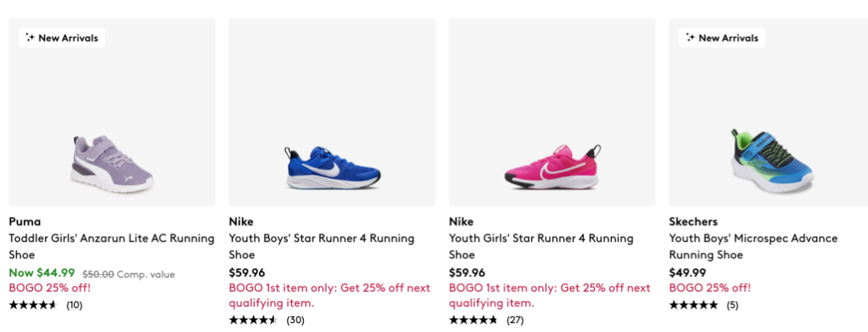Open Youth Boys' Star Runner 4 title
The width and height of the screenshot is (868, 332).
(322, 239)
